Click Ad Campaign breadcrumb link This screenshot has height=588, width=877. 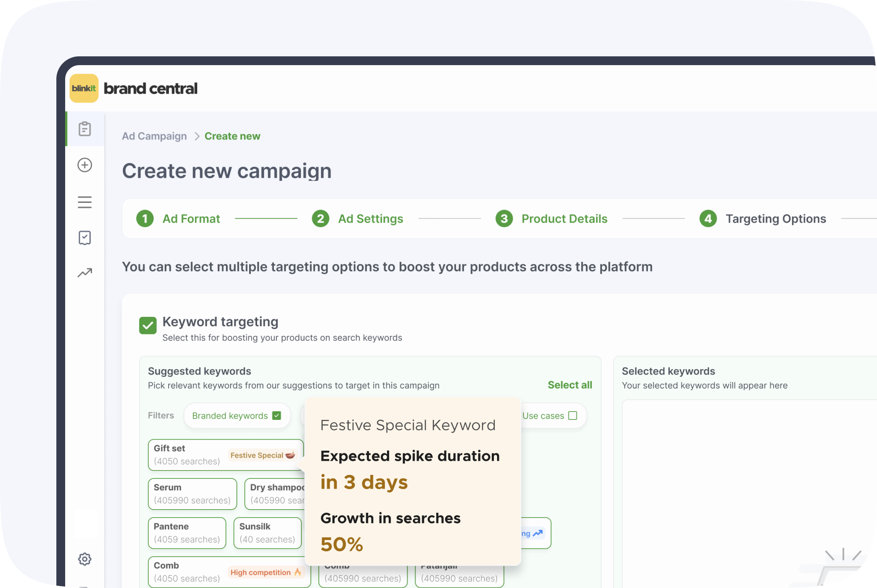[x=154, y=136]
